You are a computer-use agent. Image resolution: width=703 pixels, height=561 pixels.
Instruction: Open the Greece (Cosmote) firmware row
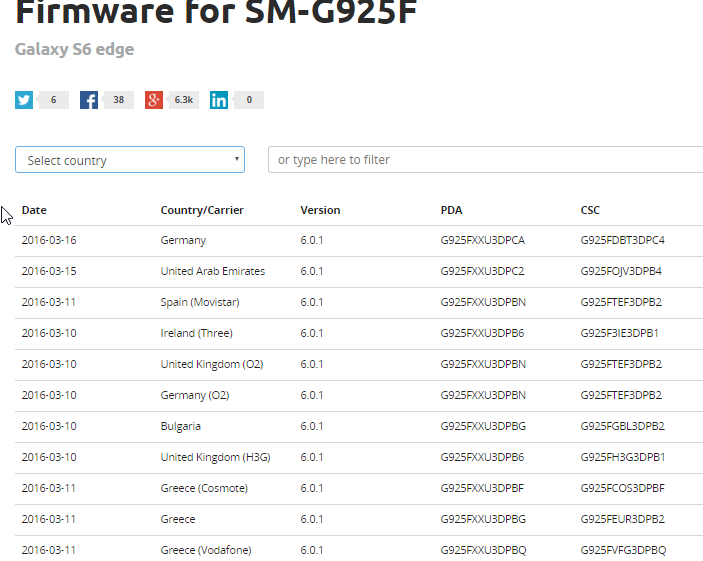pos(359,488)
